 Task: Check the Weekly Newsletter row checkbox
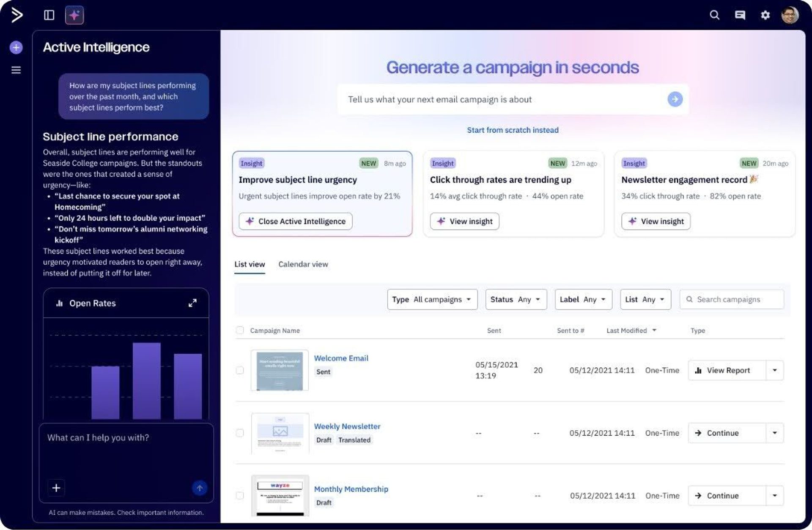click(x=240, y=433)
